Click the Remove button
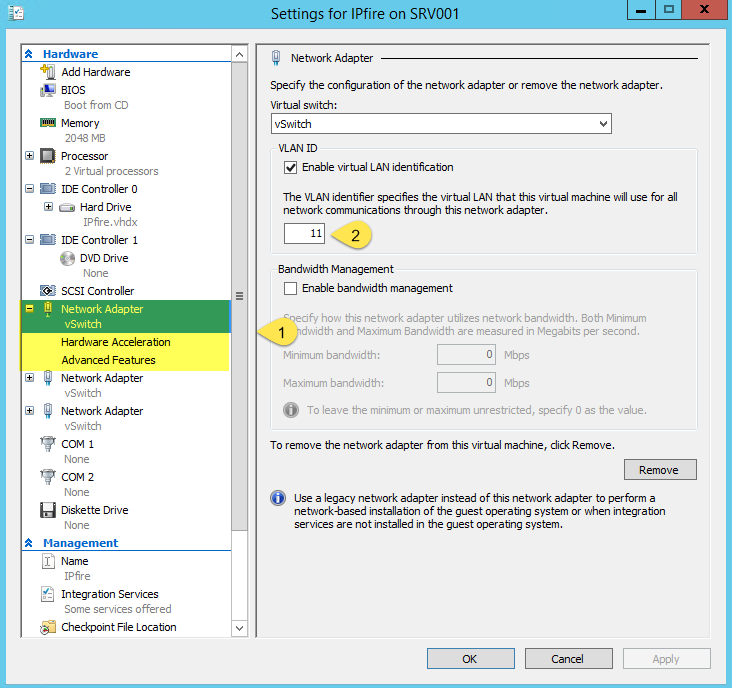The width and height of the screenshot is (732, 688). (659, 470)
